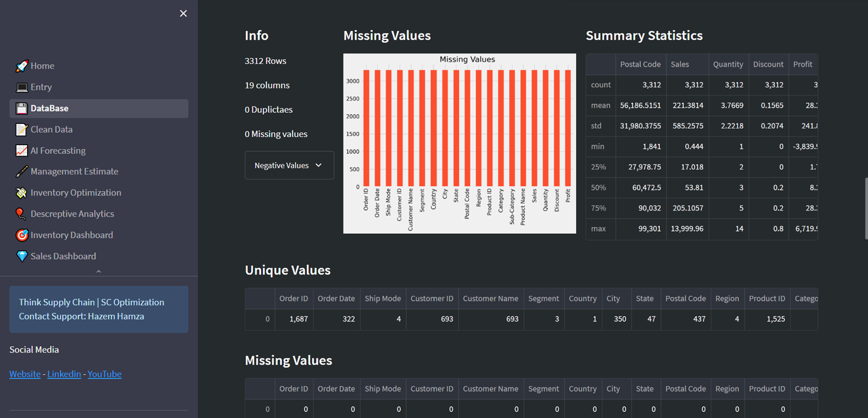Click the laptop icon beside Entry
The width and height of the screenshot is (868, 418).
point(22,87)
